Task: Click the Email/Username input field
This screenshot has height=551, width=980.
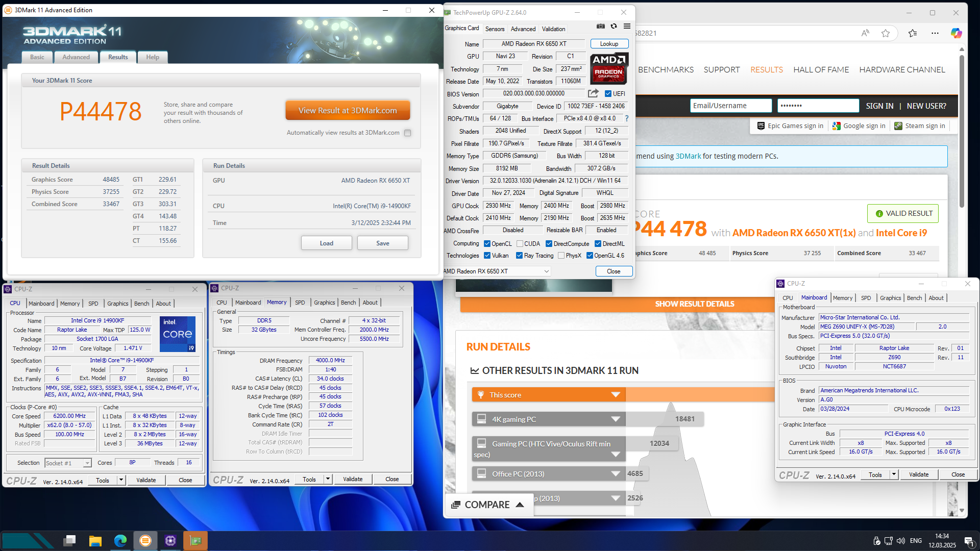Action: 731,106
